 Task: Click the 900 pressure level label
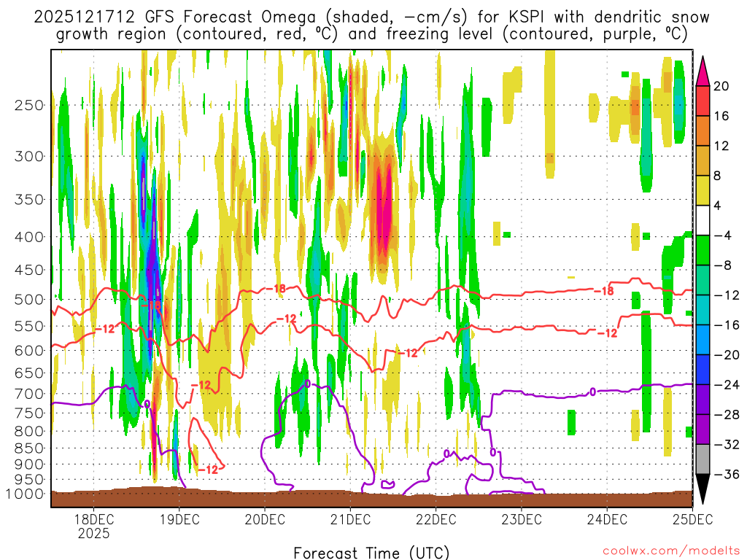[x=29, y=464]
